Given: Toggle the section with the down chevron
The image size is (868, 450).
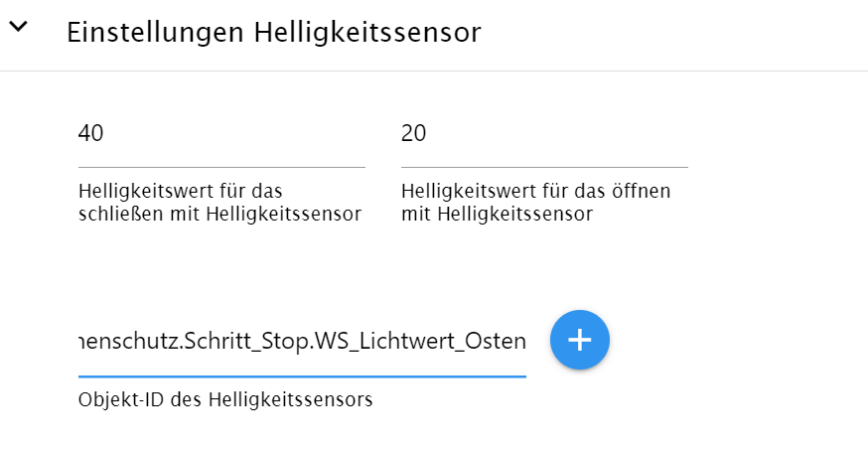Looking at the screenshot, I should tap(18, 28).
